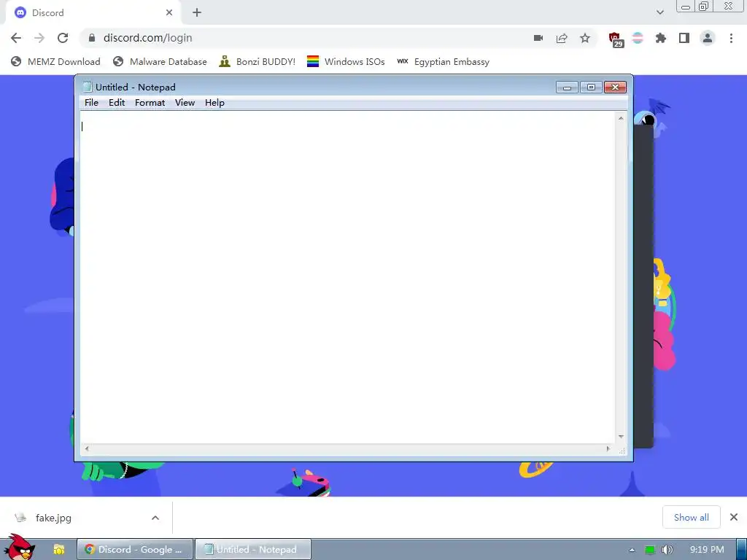Click Show all downloads
Screen dimensions: 747x560
(x=692, y=517)
